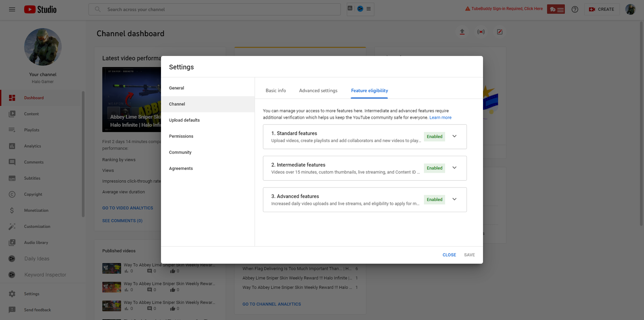This screenshot has height=320, width=644.
Task: Open the account avatar menu
Action: 630,9
